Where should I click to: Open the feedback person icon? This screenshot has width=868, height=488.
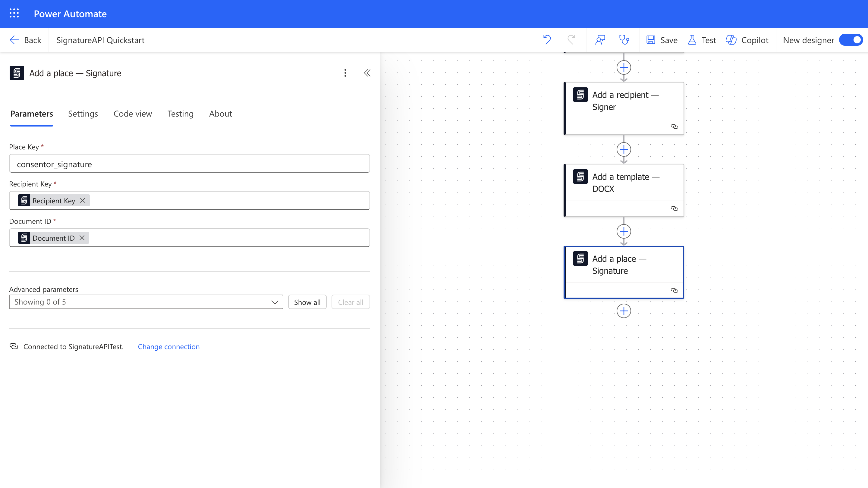pos(600,40)
